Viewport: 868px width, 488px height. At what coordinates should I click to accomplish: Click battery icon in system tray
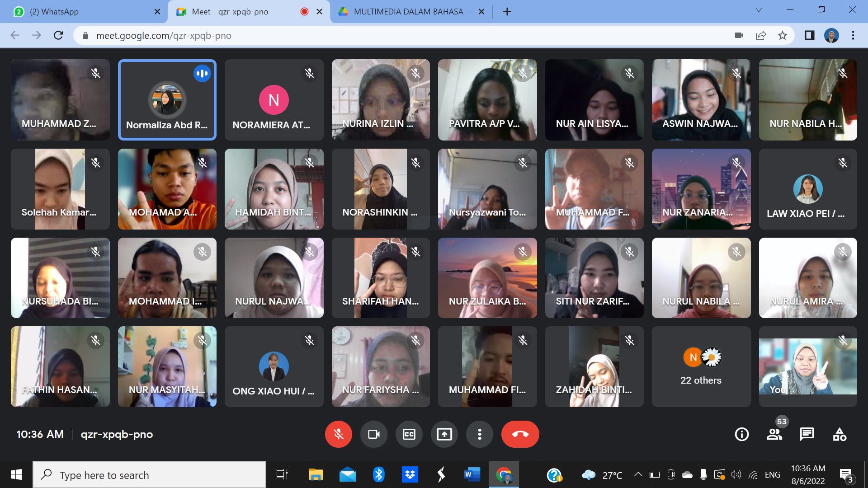pos(654,474)
